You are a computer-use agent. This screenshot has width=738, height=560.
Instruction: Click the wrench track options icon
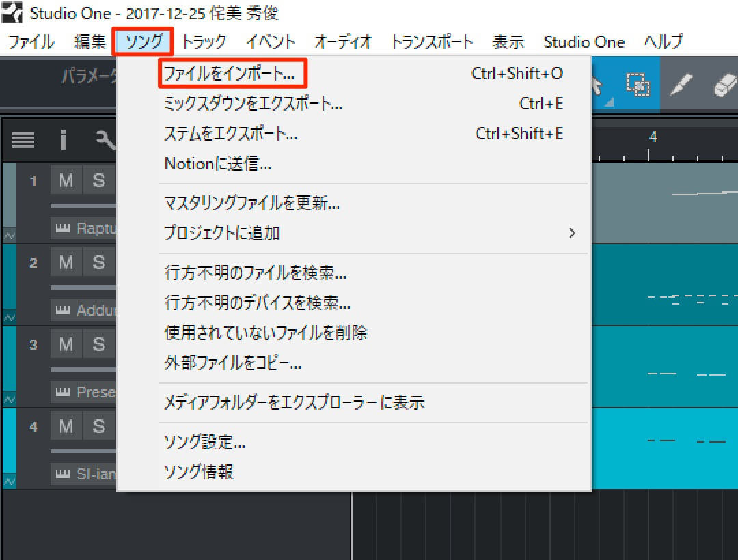point(106,139)
